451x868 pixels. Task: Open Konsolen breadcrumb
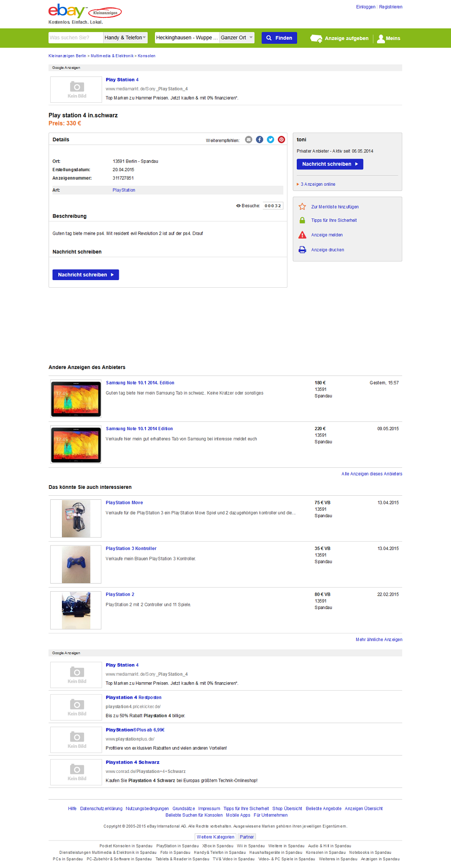point(147,56)
